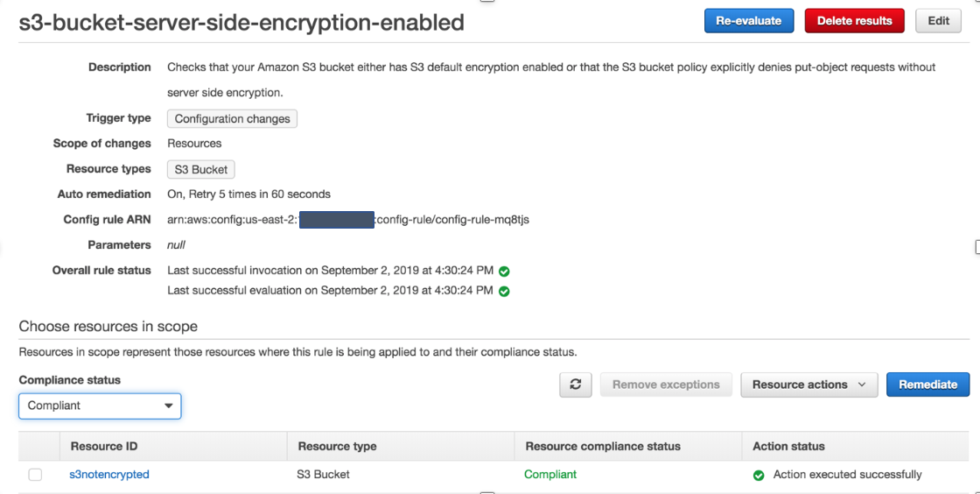The image size is (980, 494).
Task: Click the green check icon under Action status
Action: click(759, 475)
